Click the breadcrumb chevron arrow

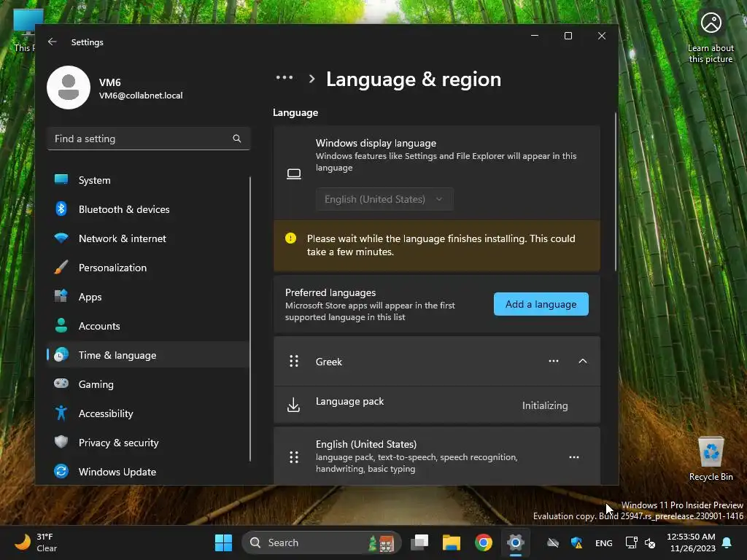(311, 79)
